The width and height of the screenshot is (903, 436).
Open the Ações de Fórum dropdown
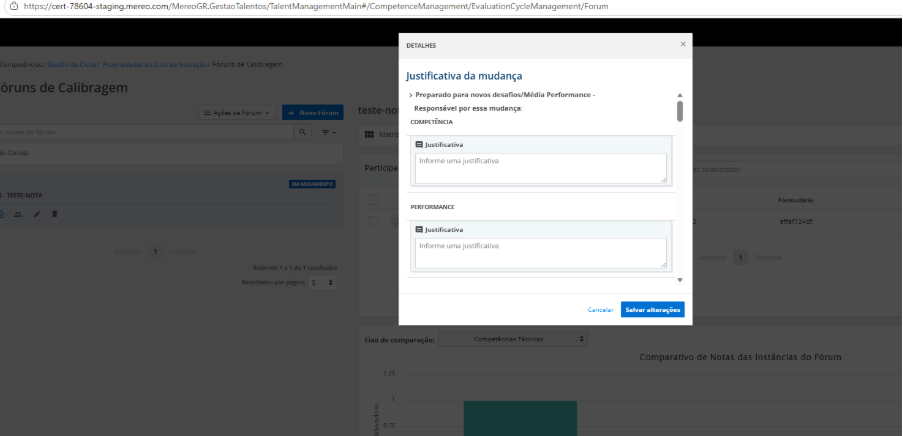tap(237, 113)
